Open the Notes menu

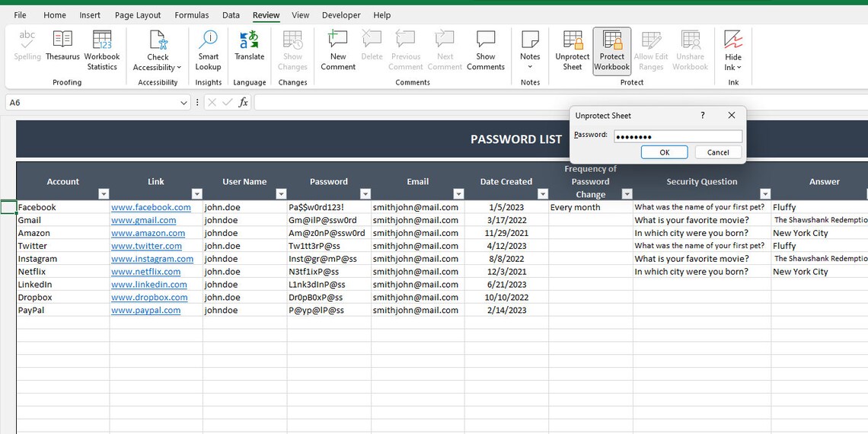coord(530,50)
